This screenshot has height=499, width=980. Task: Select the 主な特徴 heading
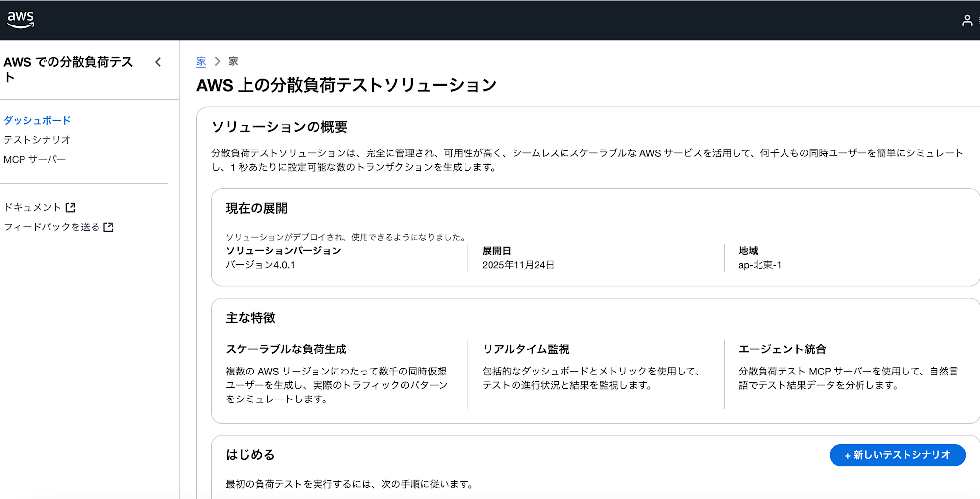click(250, 318)
